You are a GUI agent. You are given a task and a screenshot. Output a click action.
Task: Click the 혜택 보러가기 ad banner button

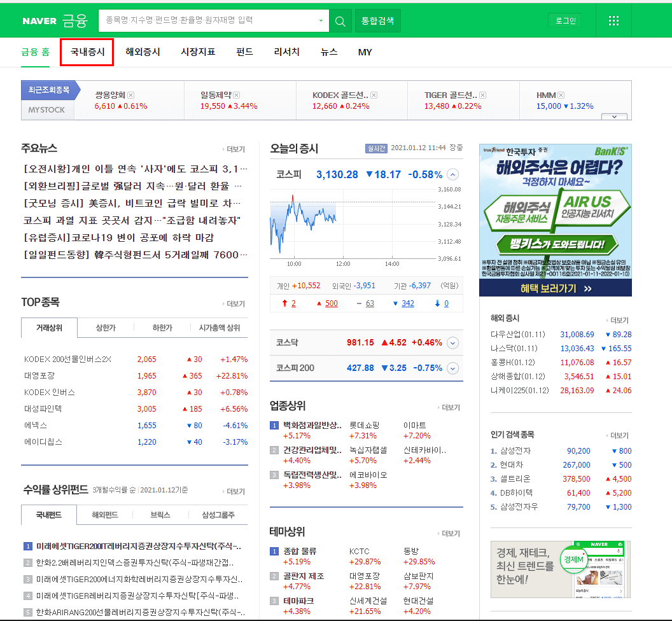point(556,288)
